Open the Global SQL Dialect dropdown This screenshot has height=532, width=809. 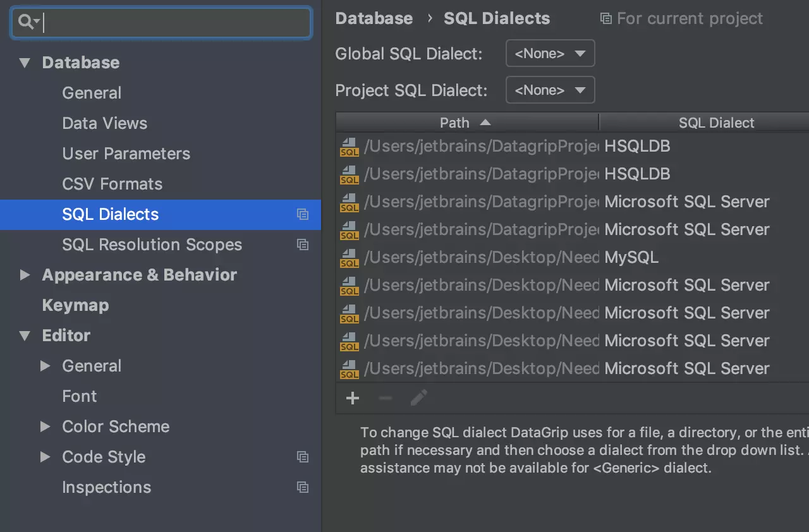point(550,54)
